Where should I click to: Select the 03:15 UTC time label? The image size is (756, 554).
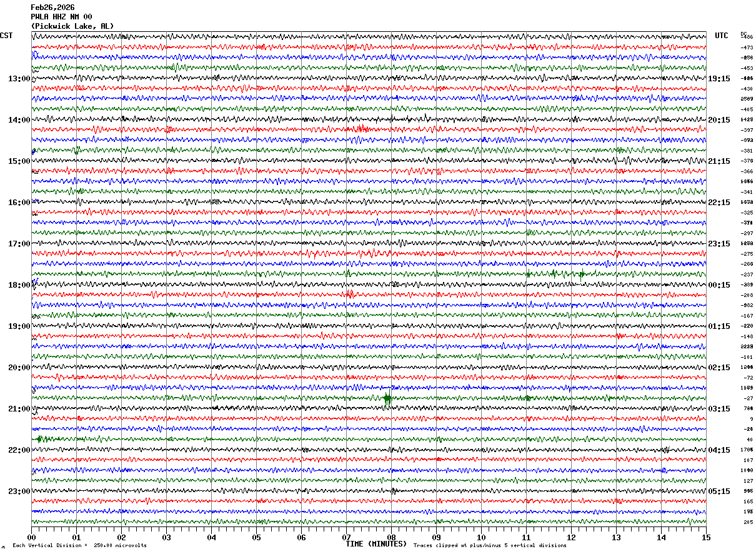(x=719, y=409)
